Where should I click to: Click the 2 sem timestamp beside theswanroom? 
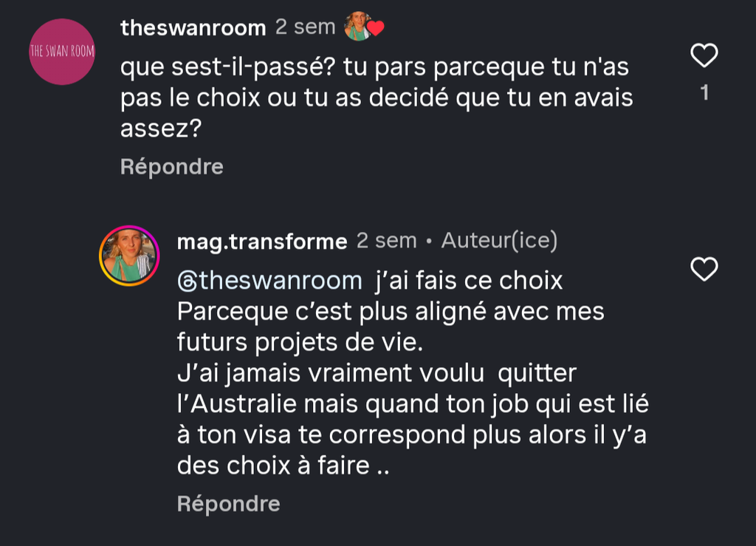pos(305,27)
